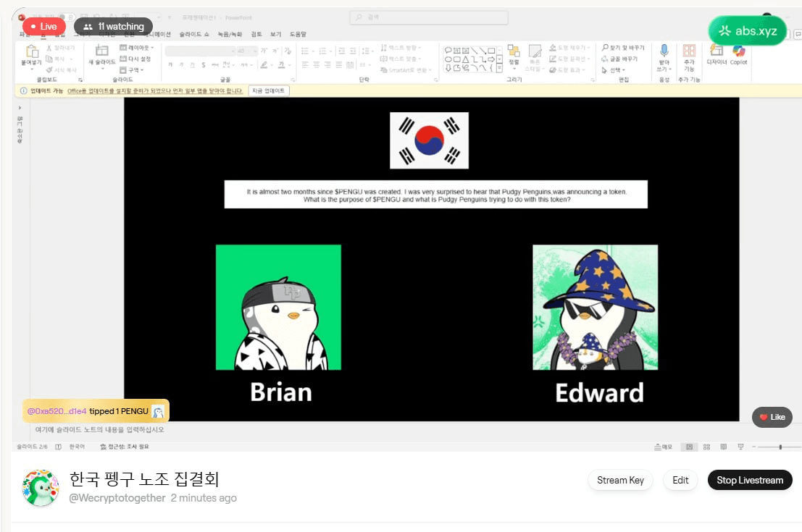Switch to Reading view icon

pyautogui.click(x=723, y=447)
